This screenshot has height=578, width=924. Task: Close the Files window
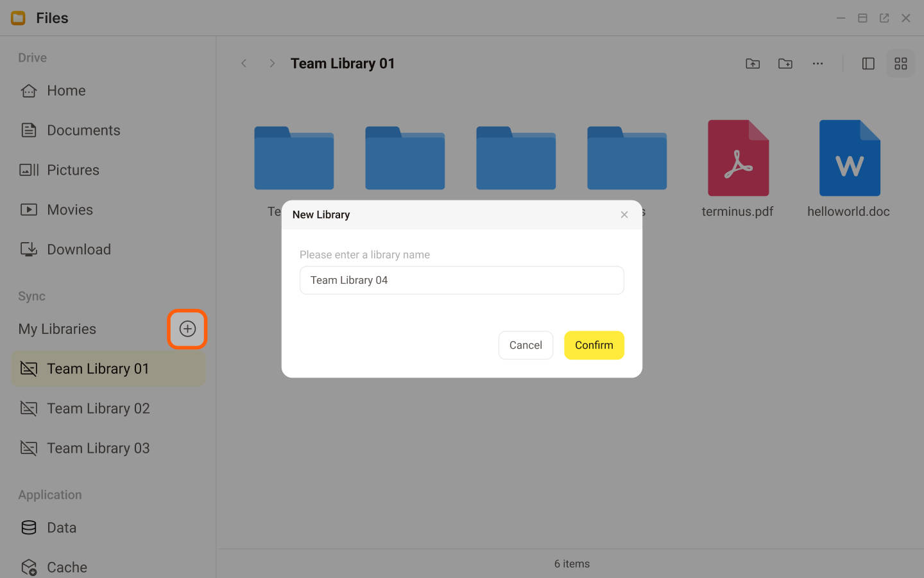tap(906, 18)
